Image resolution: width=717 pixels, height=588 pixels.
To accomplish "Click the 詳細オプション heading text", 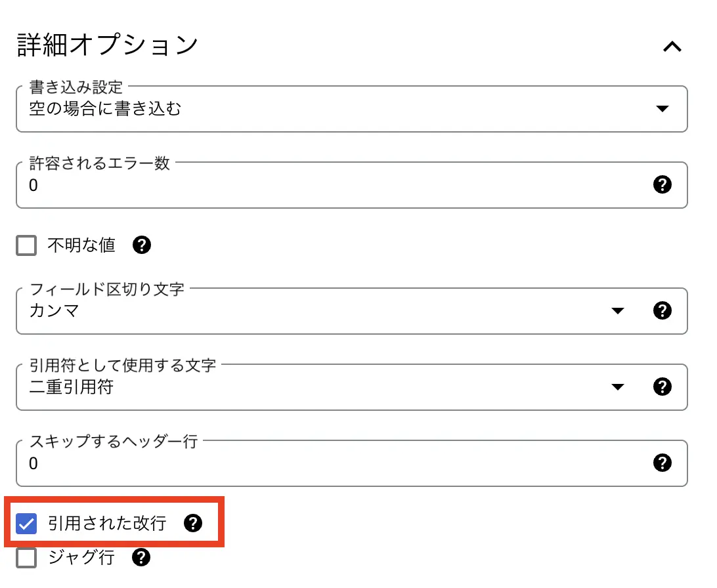I will click(x=108, y=45).
